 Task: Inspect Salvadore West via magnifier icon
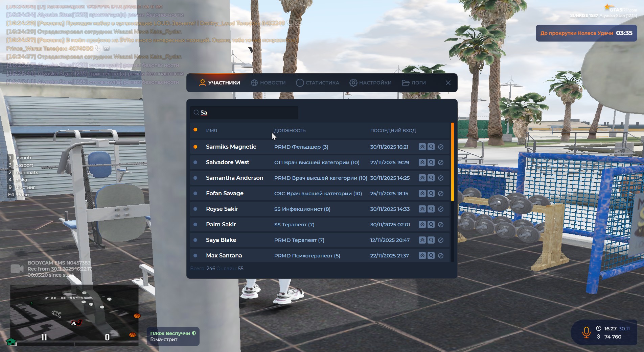[431, 162]
